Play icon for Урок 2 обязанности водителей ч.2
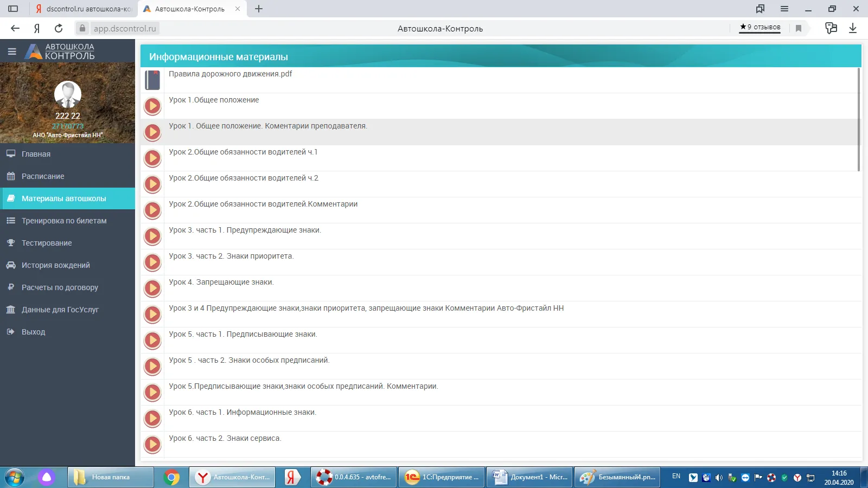 pyautogui.click(x=152, y=184)
